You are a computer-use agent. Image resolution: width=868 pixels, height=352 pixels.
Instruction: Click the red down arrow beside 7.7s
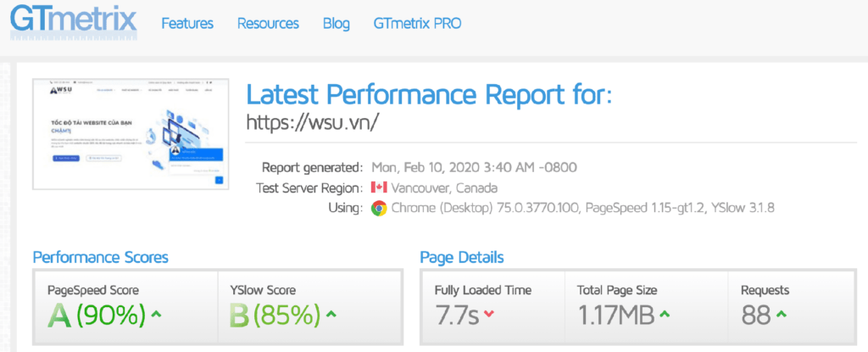click(488, 315)
